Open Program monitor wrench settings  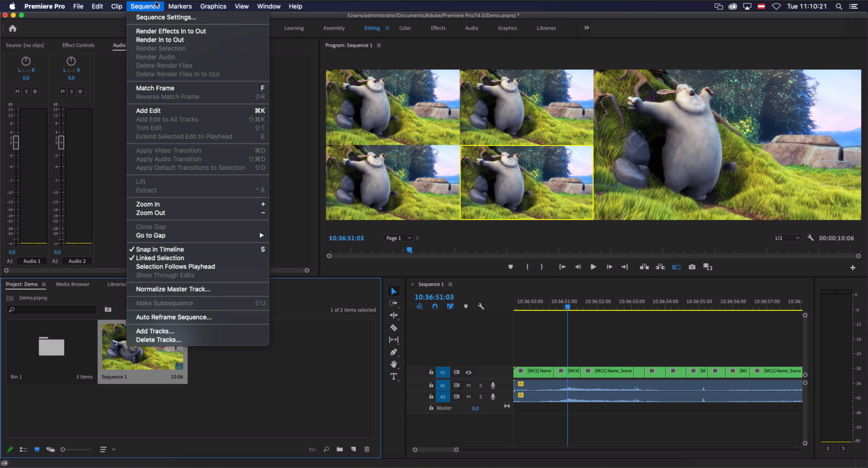coord(811,238)
